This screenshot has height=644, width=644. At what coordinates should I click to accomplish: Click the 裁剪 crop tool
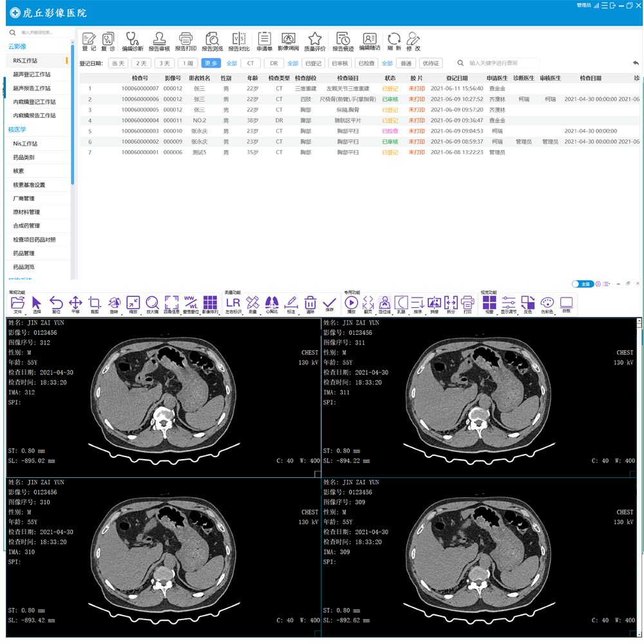95,304
